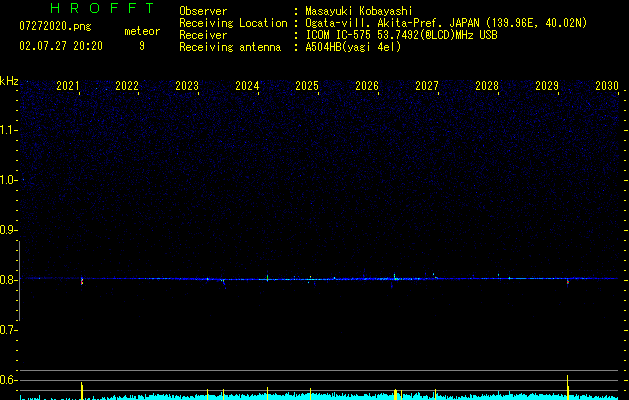Click the meteor echo just after 2021

82,281
